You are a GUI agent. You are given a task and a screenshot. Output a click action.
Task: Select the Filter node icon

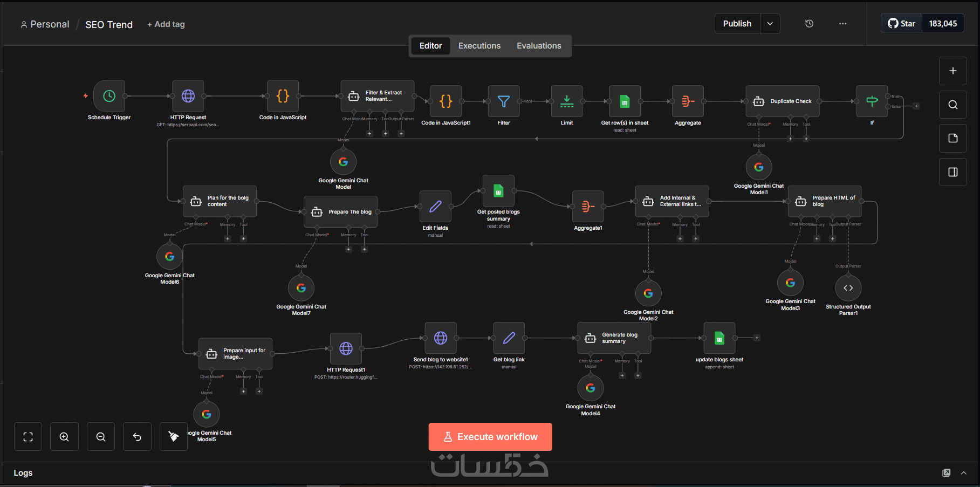504,101
